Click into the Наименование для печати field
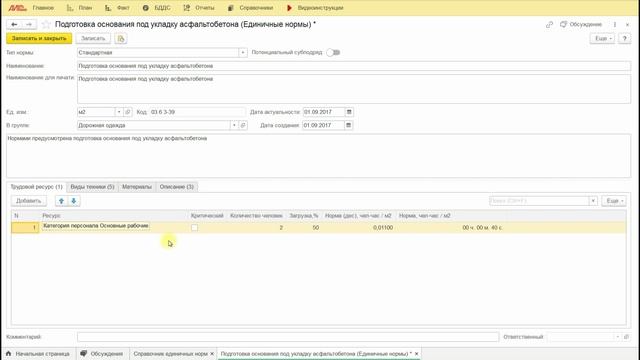Image resolution: width=640 pixels, height=360 pixels. tap(354, 89)
